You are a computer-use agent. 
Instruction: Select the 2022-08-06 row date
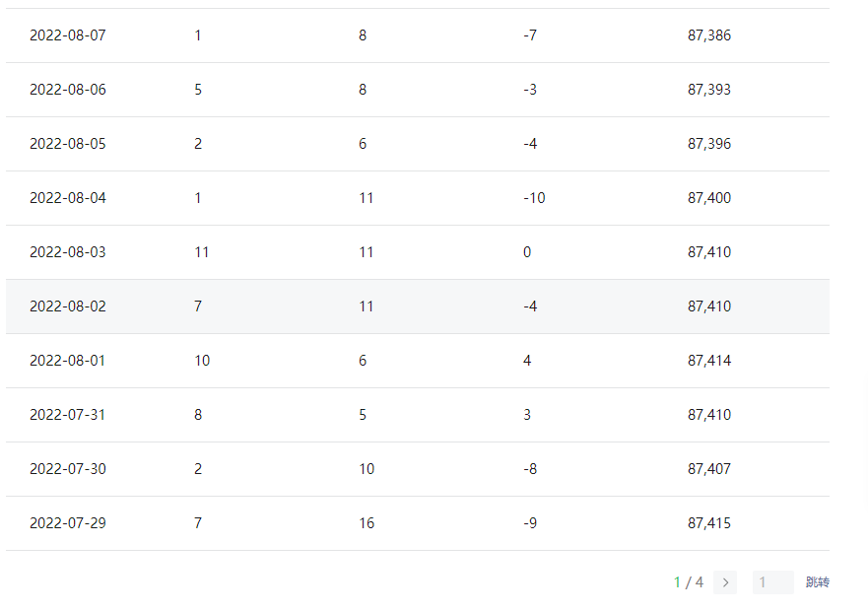coord(68,90)
